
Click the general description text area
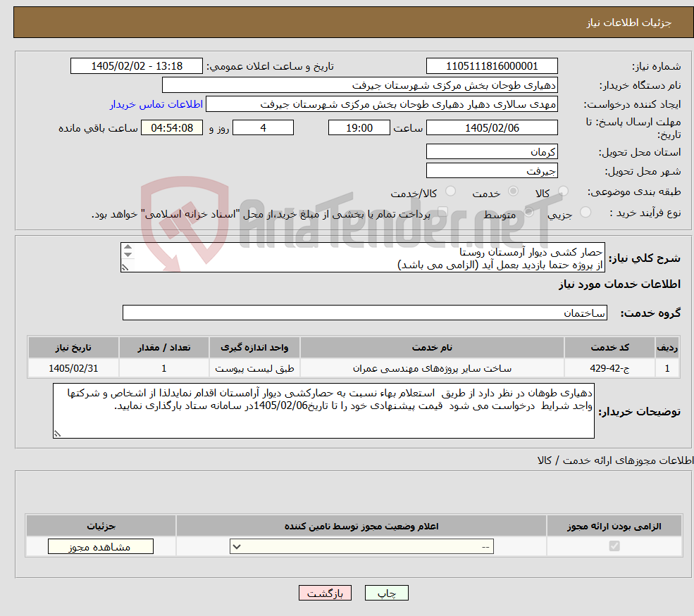coord(362,258)
